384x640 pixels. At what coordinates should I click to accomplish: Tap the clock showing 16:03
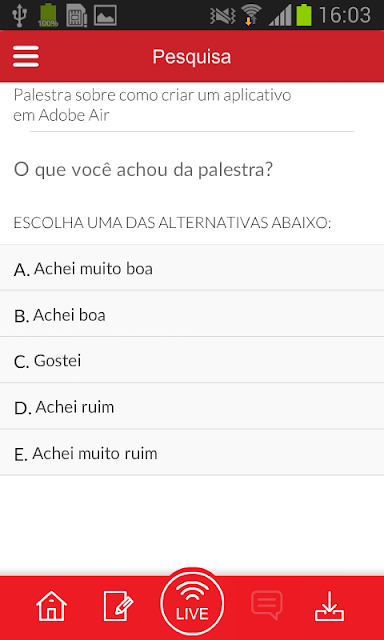click(x=344, y=16)
